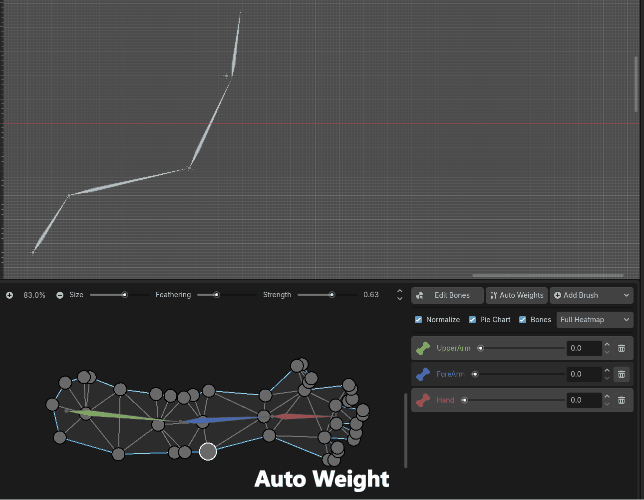The height and width of the screenshot is (500, 644).
Task: Click the Edit Bones button
Action: click(447, 295)
